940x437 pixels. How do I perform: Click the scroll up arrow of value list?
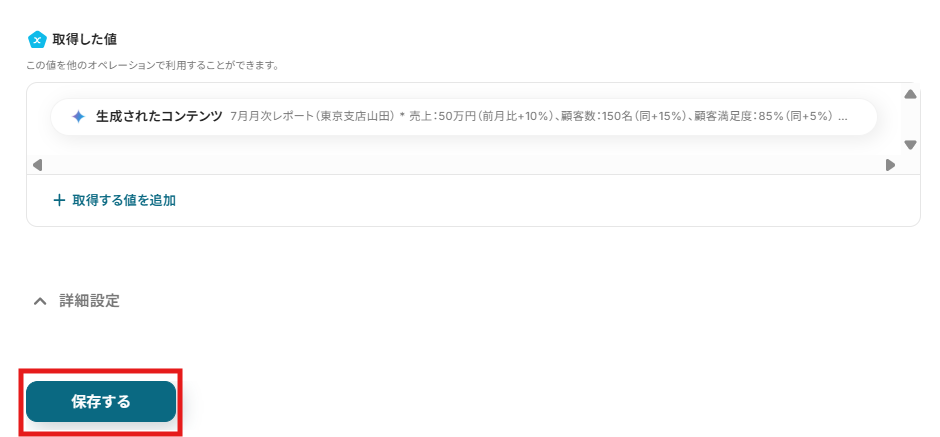(x=910, y=95)
